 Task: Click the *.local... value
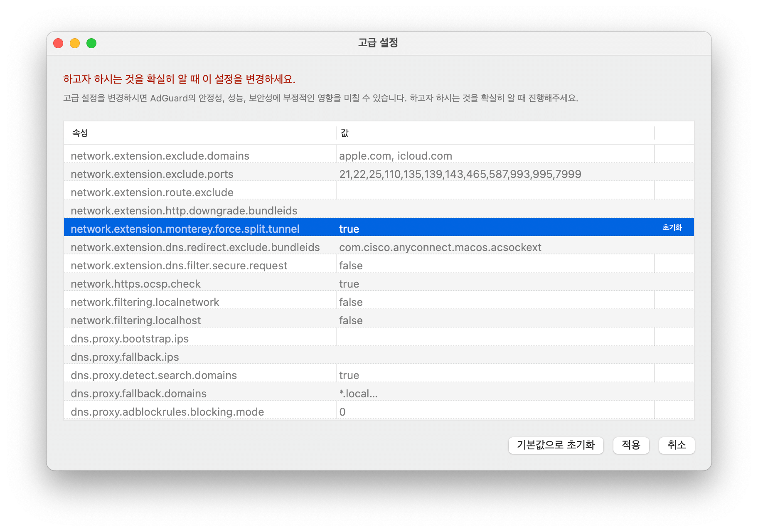[x=358, y=394]
